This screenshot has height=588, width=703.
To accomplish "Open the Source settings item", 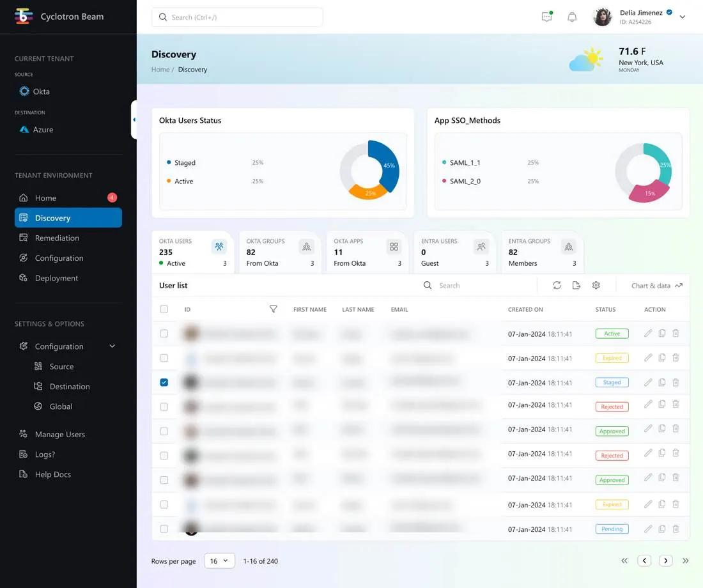I will tap(54, 366).
